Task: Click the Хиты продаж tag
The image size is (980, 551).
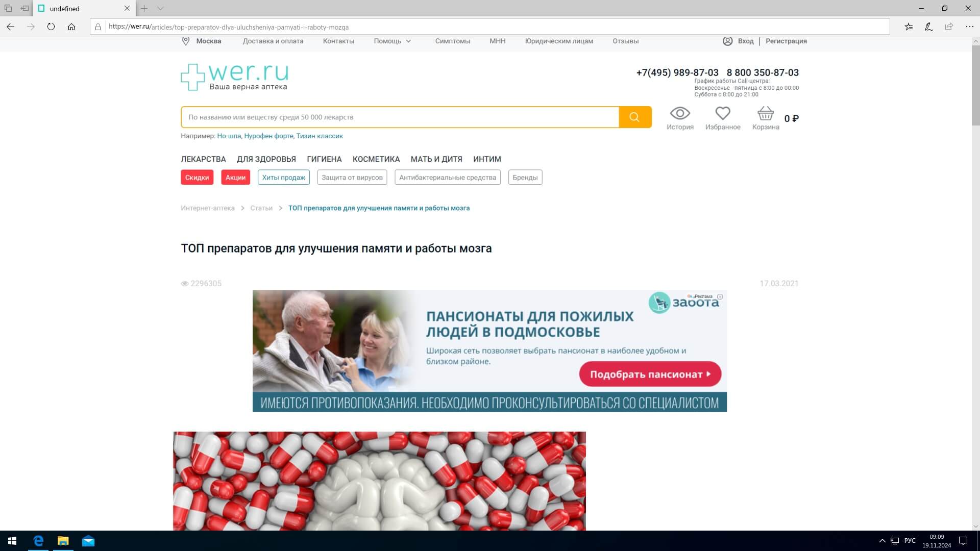Action: tap(283, 178)
